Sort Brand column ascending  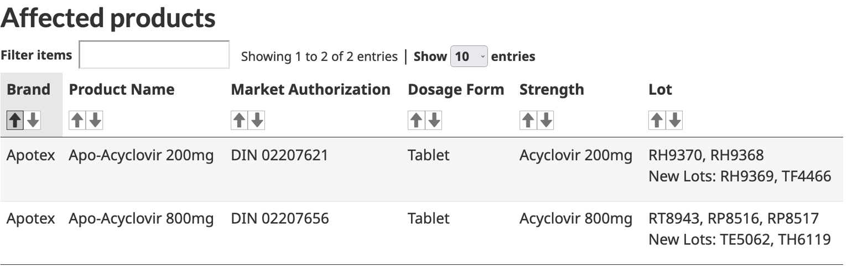15,120
